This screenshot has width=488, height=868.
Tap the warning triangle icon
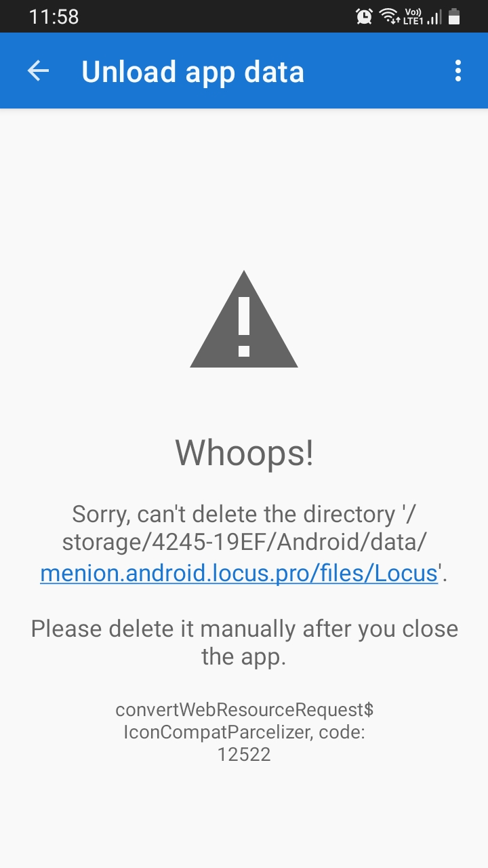[x=244, y=319]
